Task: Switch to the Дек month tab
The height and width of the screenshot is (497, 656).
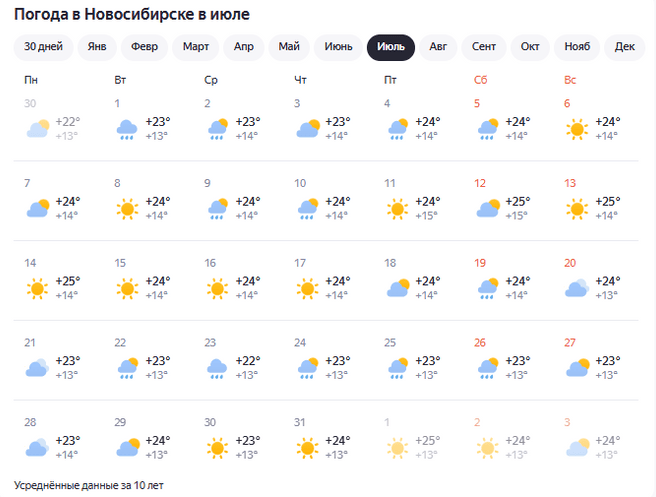Action: (x=625, y=47)
